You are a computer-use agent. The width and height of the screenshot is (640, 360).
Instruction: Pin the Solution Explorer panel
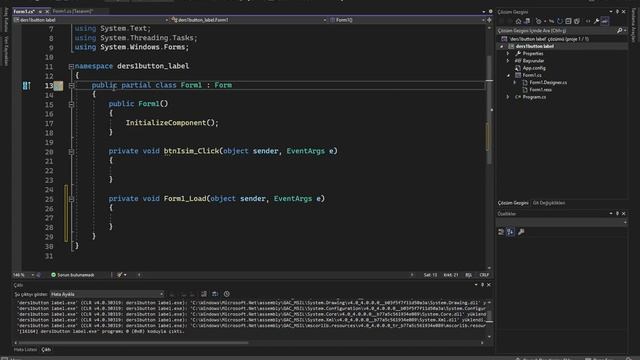click(x=617, y=12)
